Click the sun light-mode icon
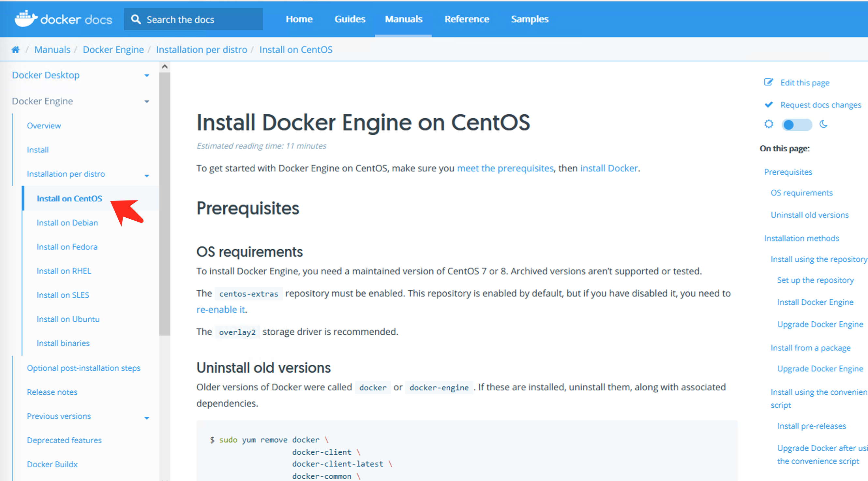Viewport: 868px width, 481px height. tap(769, 124)
